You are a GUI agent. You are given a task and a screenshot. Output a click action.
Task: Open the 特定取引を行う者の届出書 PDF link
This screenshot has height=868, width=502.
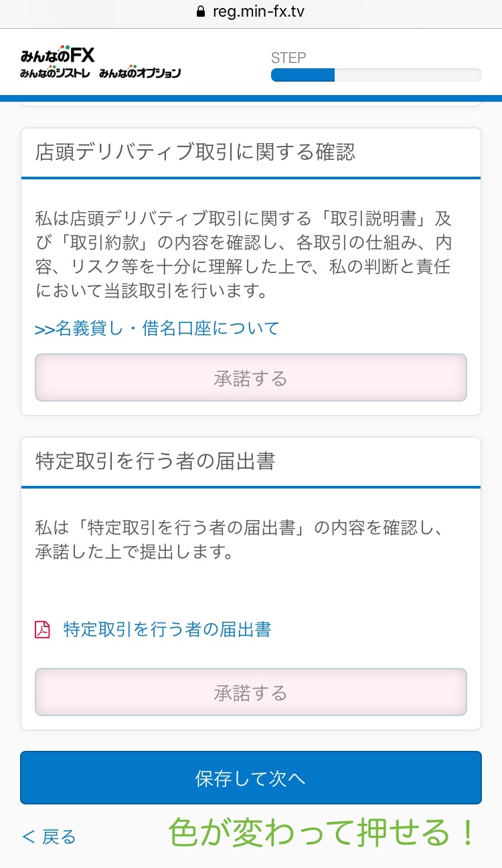pos(167,630)
